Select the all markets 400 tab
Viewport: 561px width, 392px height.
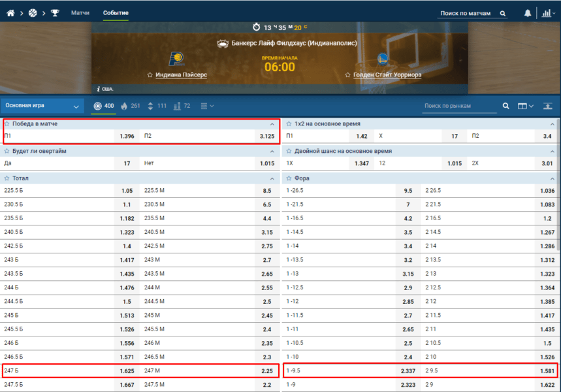click(103, 106)
